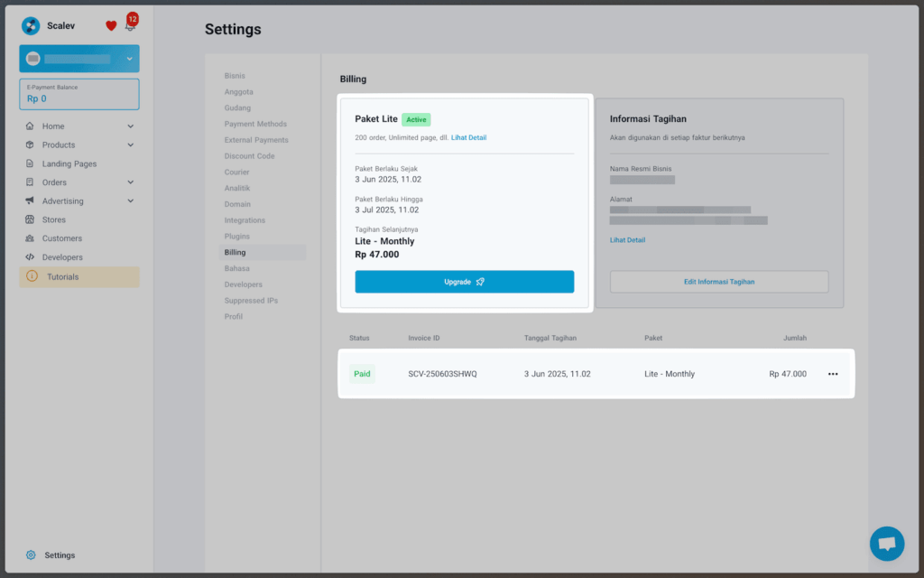Image resolution: width=924 pixels, height=578 pixels.
Task: Expand the Advertising menu chevron
Action: point(130,200)
